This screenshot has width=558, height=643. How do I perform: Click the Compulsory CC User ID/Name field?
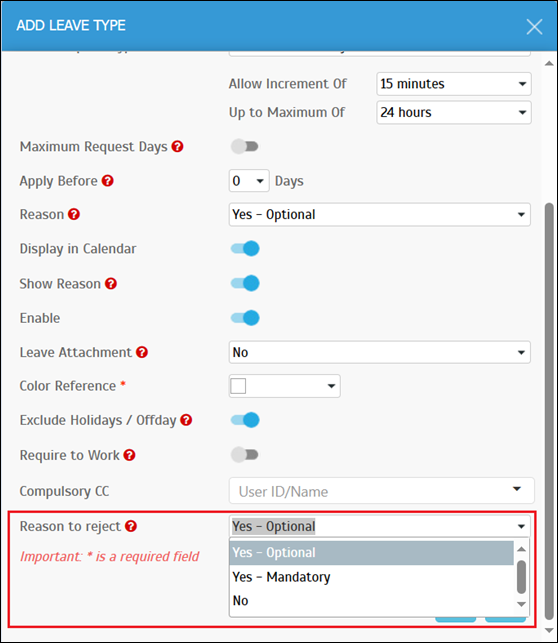coord(382,491)
